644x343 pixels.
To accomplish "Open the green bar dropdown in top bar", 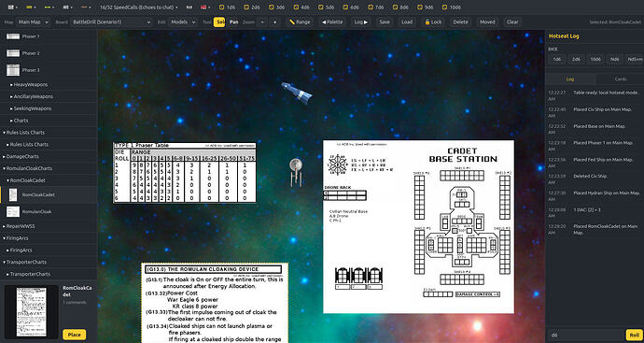I will (49, 7).
